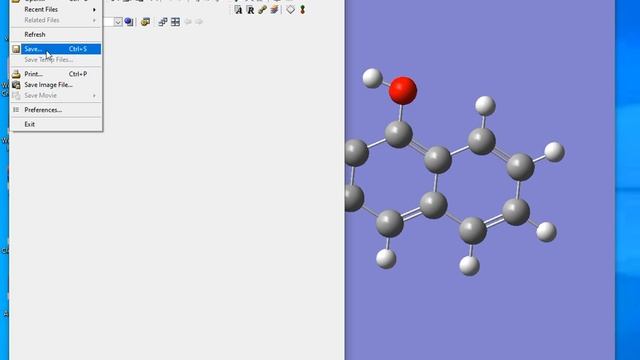640x360 pixels.
Task: Click the atom list 'A' toolbar icon
Action: coord(238,10)
